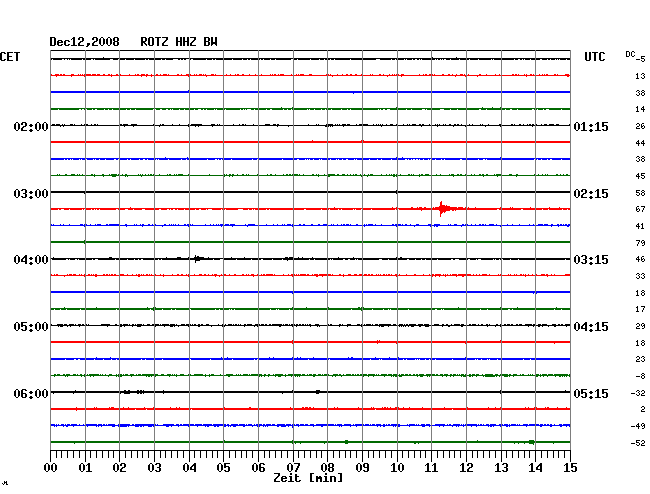Select DC offset value 41

tap(640, 226)
